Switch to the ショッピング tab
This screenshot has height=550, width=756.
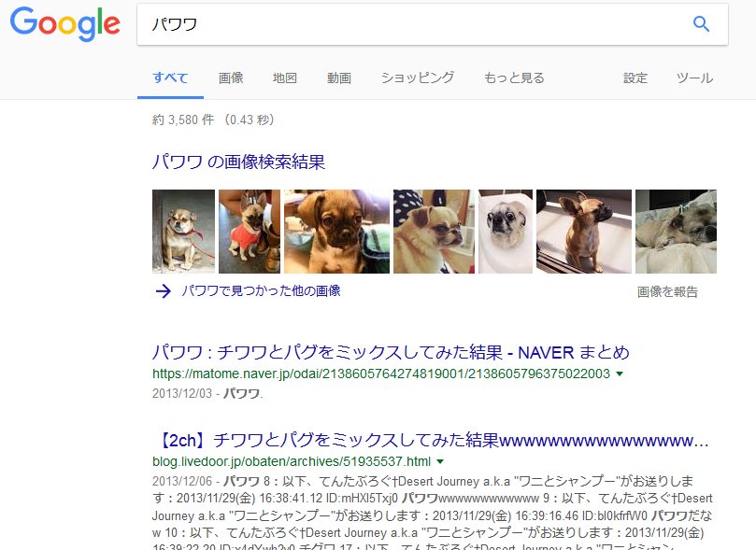pyautogui.click(x=418, y=78)
